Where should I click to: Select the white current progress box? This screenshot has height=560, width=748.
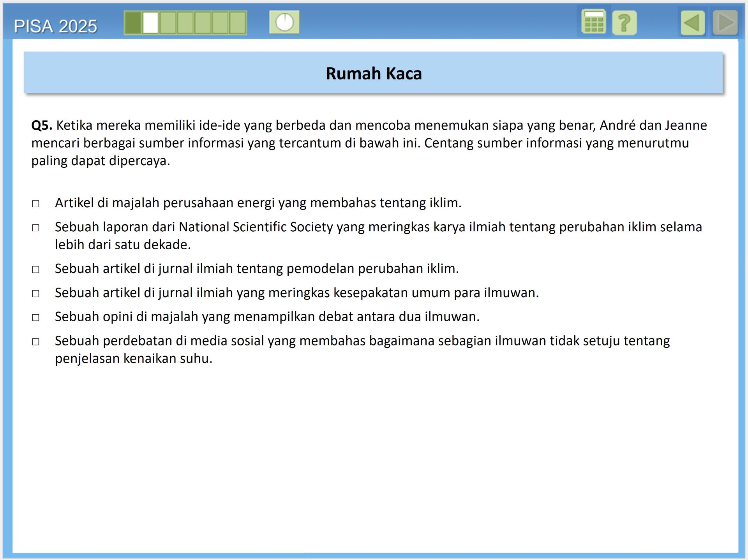(150, 23)
